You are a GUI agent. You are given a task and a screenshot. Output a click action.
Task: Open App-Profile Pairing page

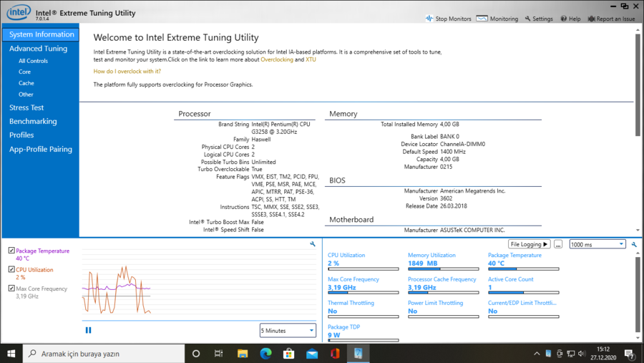(41, 149)
